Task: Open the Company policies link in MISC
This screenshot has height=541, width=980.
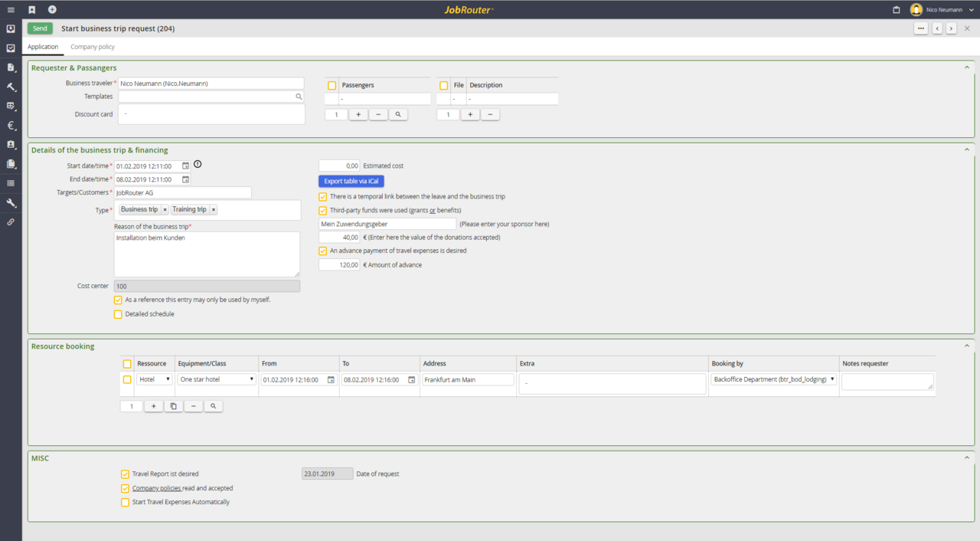Action: pos(157,488)
